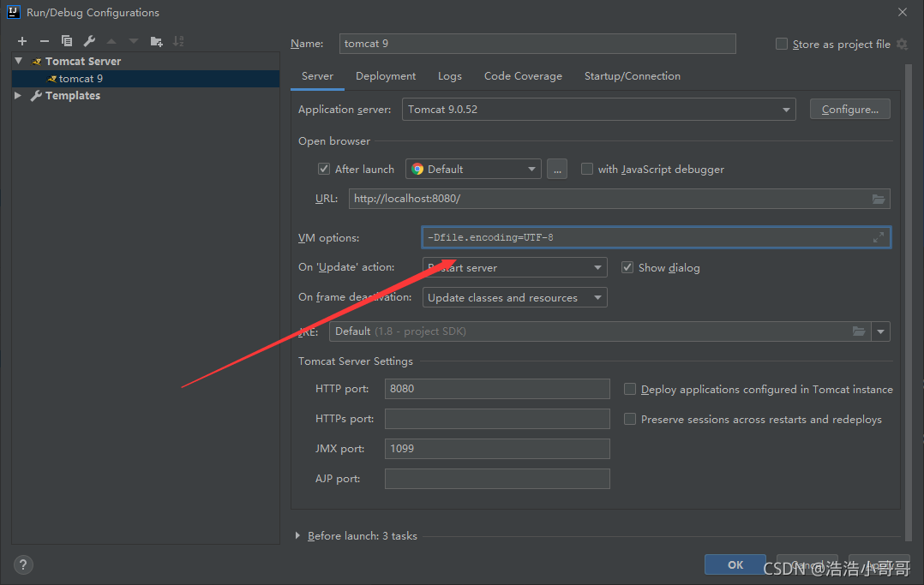Open edit templates wrench icon in toolbar
This screenshot has width=924, height=585.
pos(89,40)
